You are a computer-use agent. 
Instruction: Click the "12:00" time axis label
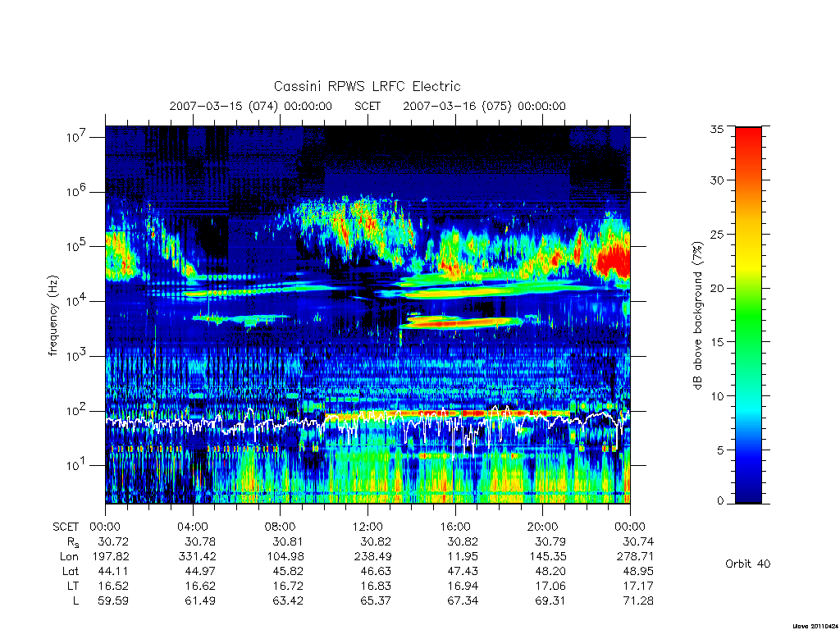[367, 527]
